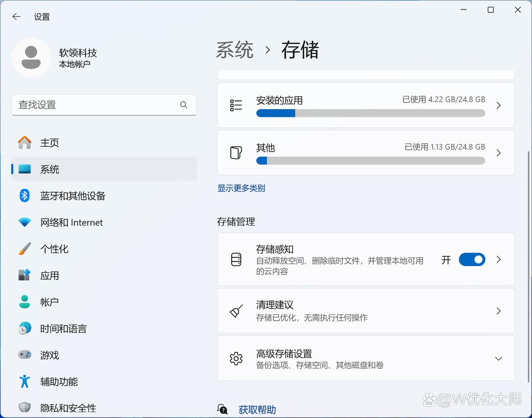Click the Bluetooth icon in sidebar

[24, 196]
